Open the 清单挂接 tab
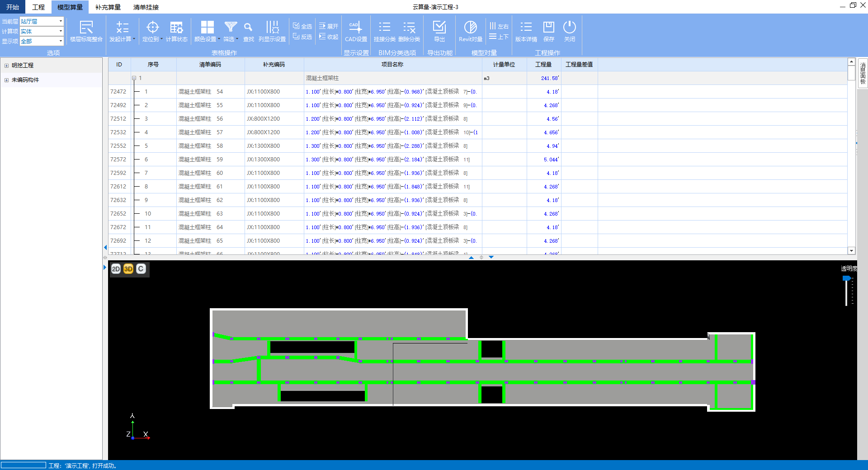The height and width of the screenshot is (470, 868). (x=146, y=7)
